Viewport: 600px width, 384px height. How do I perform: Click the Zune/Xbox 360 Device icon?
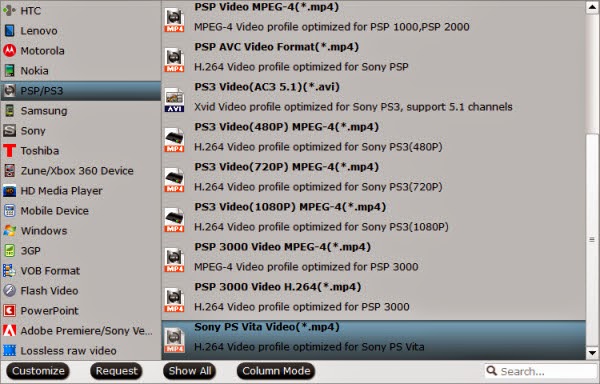[10, 171]
